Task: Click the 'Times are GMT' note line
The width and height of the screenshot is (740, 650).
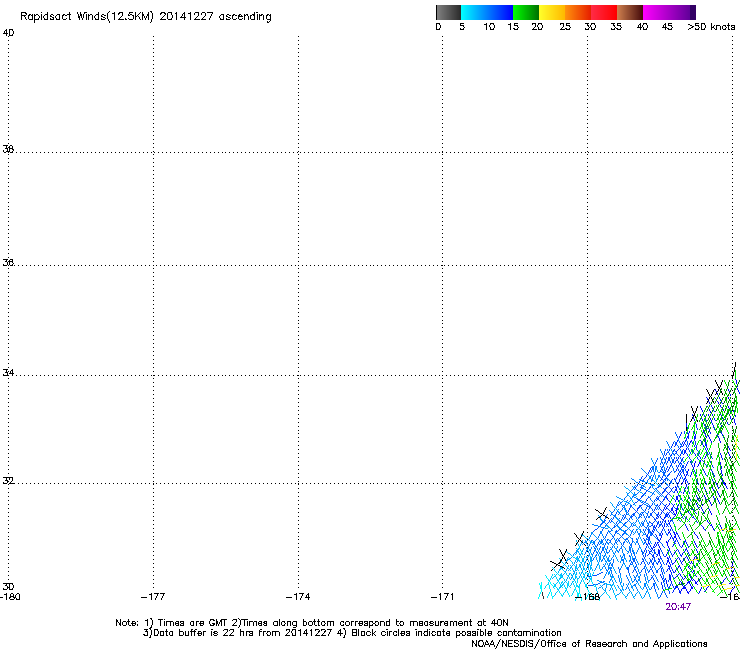Action: tap(312, 623)
